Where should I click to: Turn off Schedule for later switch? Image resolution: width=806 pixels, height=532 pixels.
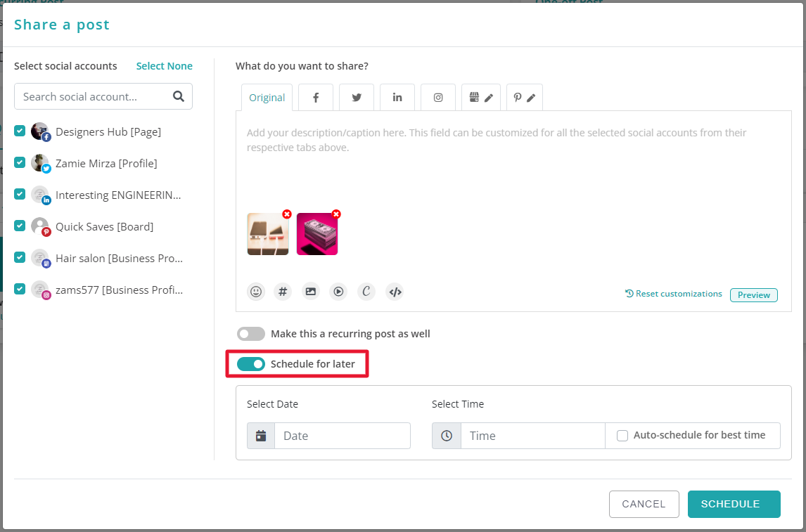251,364
